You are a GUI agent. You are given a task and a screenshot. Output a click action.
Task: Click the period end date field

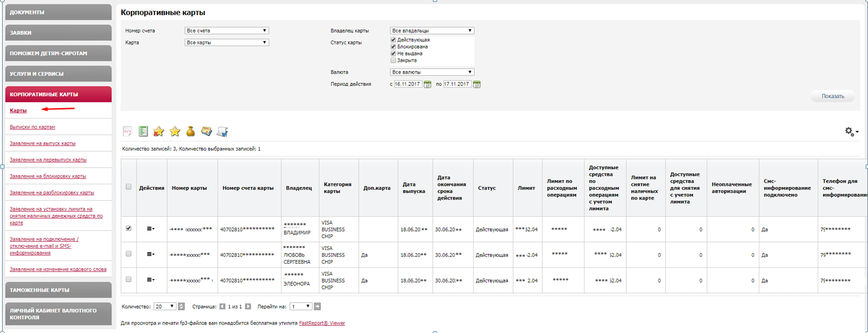click(x=457, y=84)
